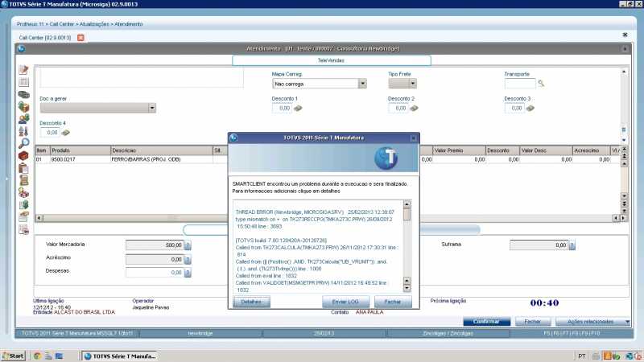Click error log scrollbar bottom down arrow
This screenshot has height=362, width=644.
click(407, 289)
